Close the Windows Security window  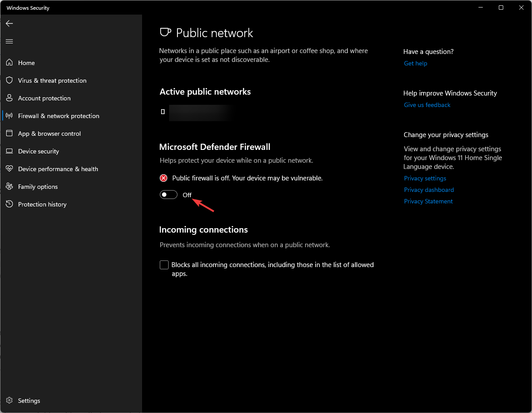click(x=521, y=8)
